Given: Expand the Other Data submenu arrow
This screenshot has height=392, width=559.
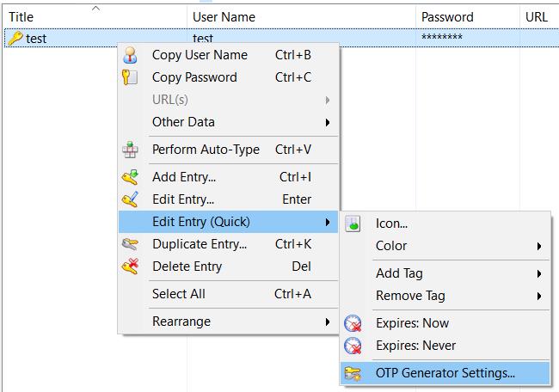Looking at the screenshot, I should [x=328, y=123].
